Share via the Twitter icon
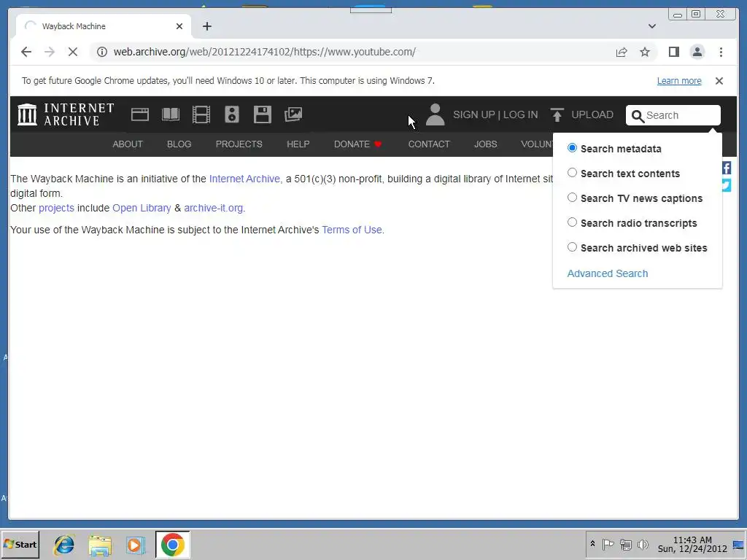 [x=727, y=184]
